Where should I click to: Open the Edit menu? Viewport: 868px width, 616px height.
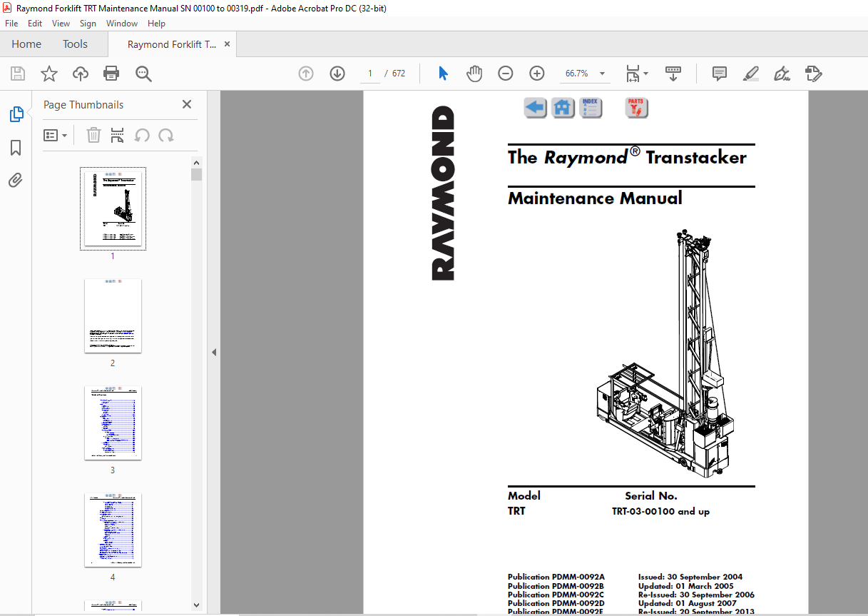pos(35,24)
